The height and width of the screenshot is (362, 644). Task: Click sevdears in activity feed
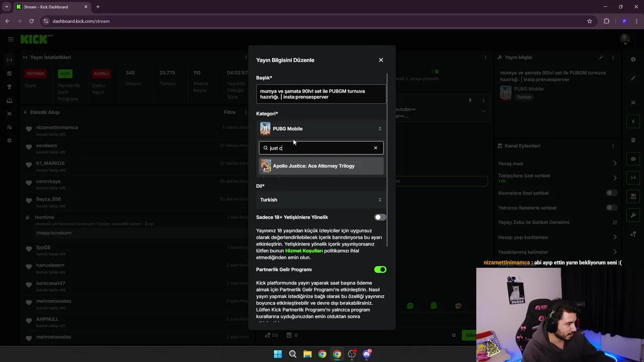(x=46, y=146)
